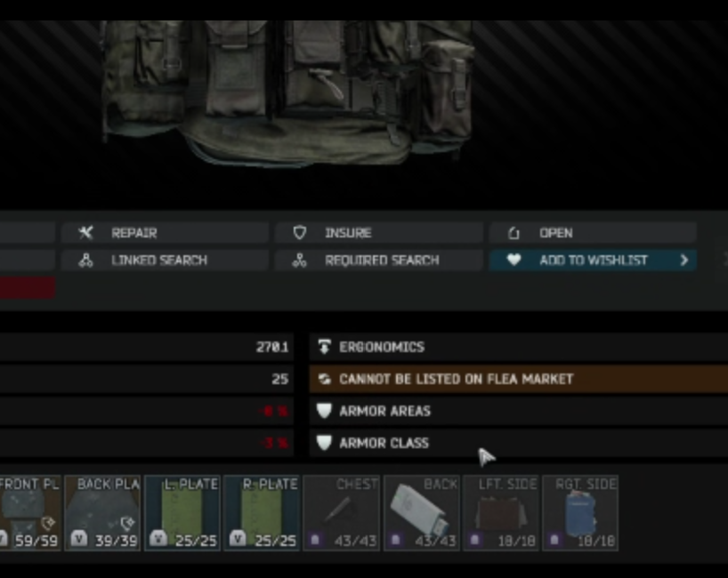The width and height of the screenshot is (728, 578).
Task: Click the insure shield icon
Action: (300, 233)
